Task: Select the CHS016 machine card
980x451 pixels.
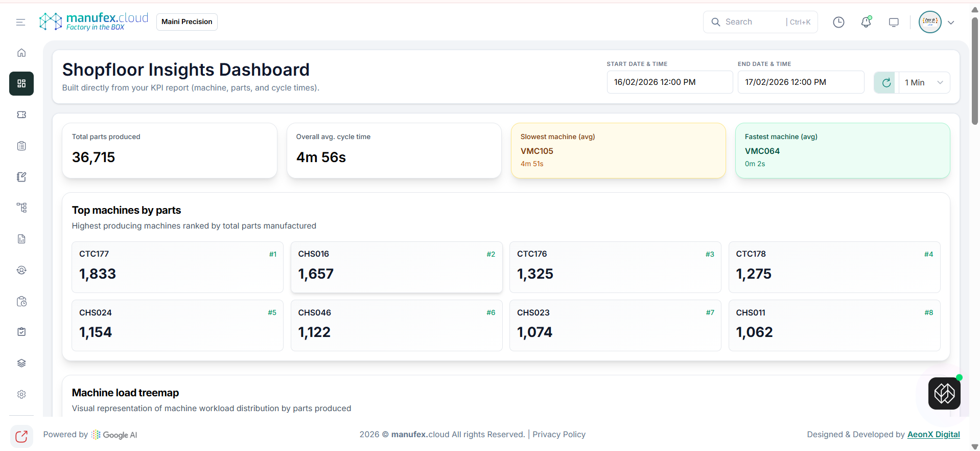Action: click(396, 267)
